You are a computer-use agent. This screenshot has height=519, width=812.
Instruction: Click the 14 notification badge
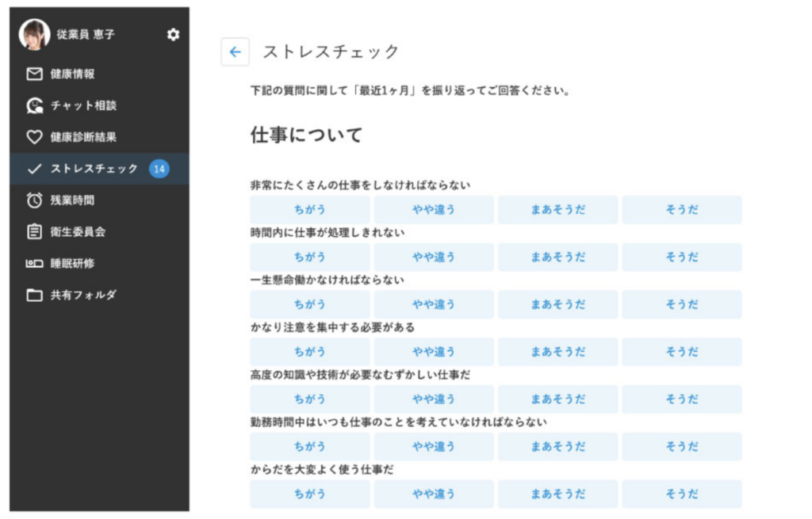(x=161, y=168)
